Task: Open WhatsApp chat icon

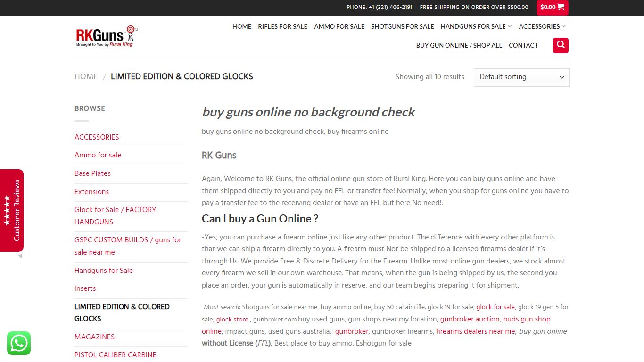Action: click(19, 343)
